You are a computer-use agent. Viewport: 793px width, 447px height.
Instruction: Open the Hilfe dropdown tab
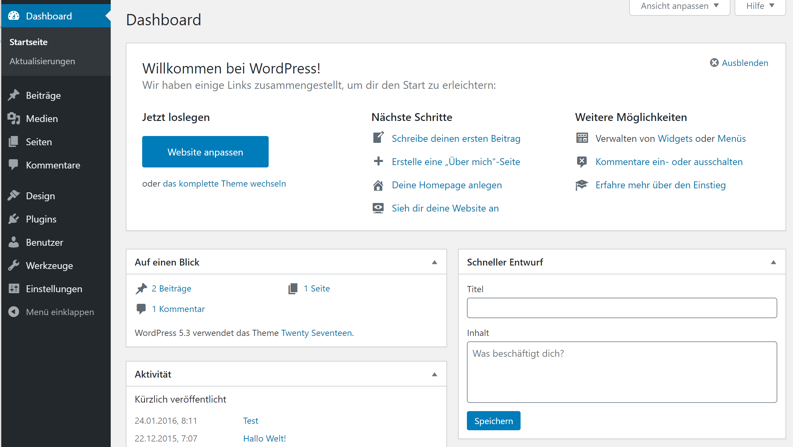(x=760, y=7)
